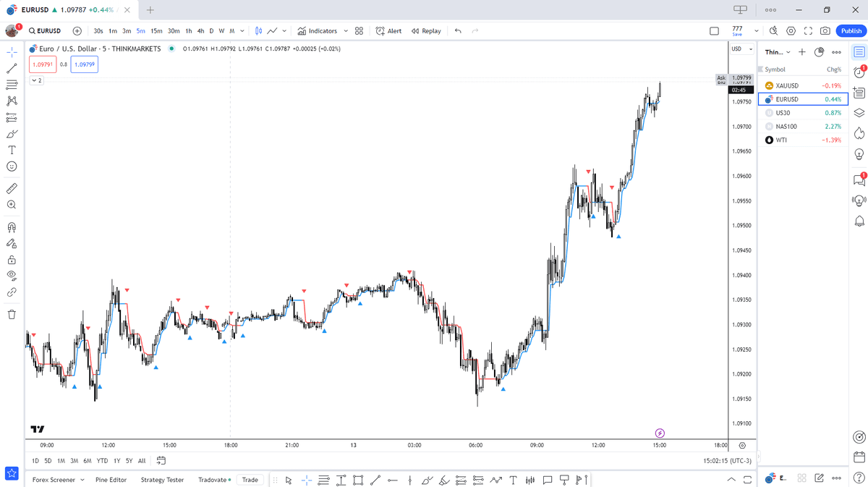Take a chart snapshot with camera icon
The image size is (868, 487).
825,31
